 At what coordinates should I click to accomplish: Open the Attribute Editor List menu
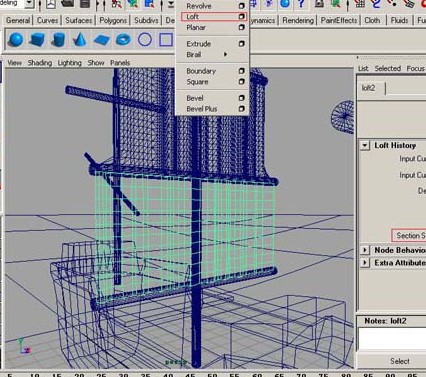pyautogui.click(x=363, y=68)
